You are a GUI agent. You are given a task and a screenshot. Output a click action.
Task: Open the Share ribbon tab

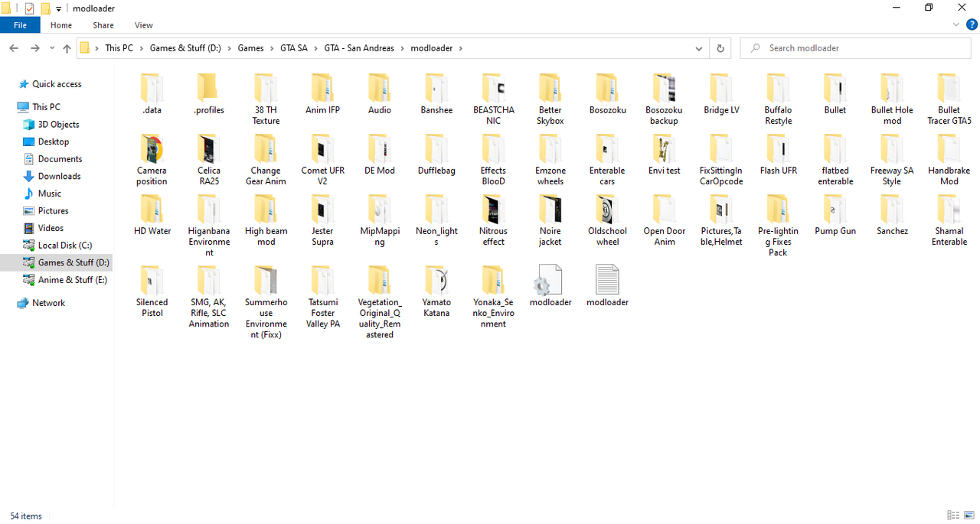tap(103, 25)
